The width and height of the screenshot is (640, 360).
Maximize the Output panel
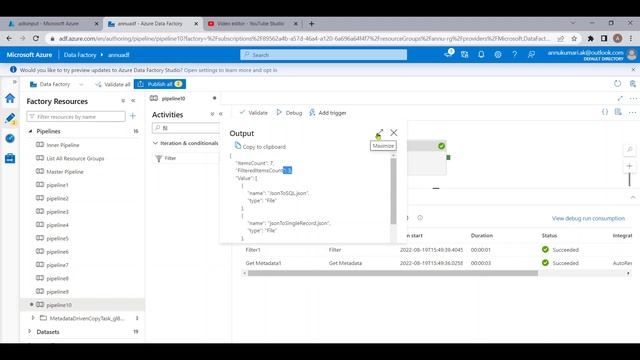(x=380, y=133)
